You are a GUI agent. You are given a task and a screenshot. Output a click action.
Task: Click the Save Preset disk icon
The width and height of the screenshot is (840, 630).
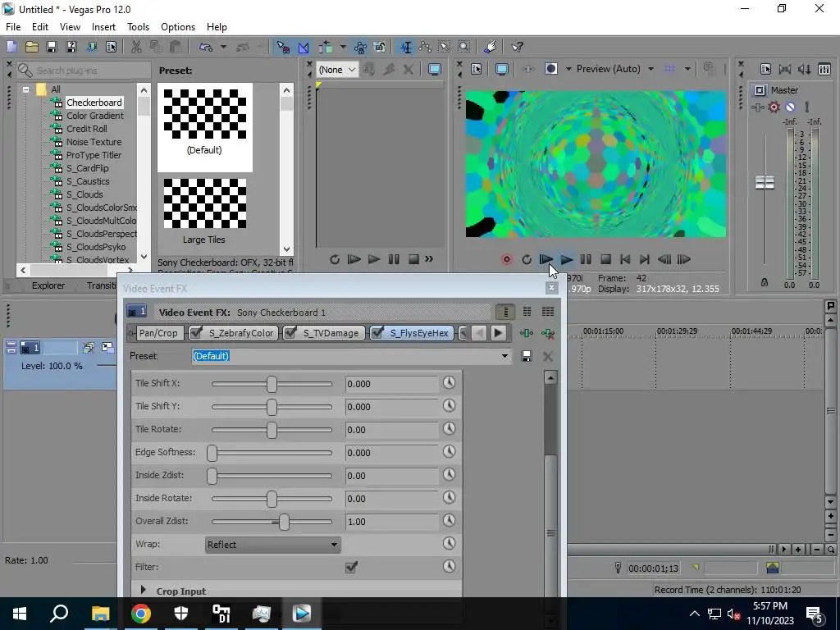tap(527, 356)
